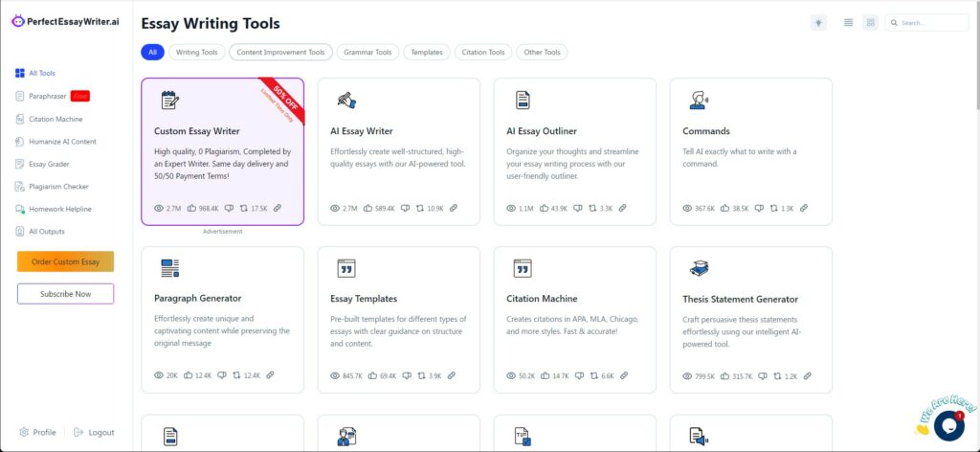Viewport: 980px width, 452px height.
Task: Copy link of Custom Essay Writer card
Action: coord(278,208)
